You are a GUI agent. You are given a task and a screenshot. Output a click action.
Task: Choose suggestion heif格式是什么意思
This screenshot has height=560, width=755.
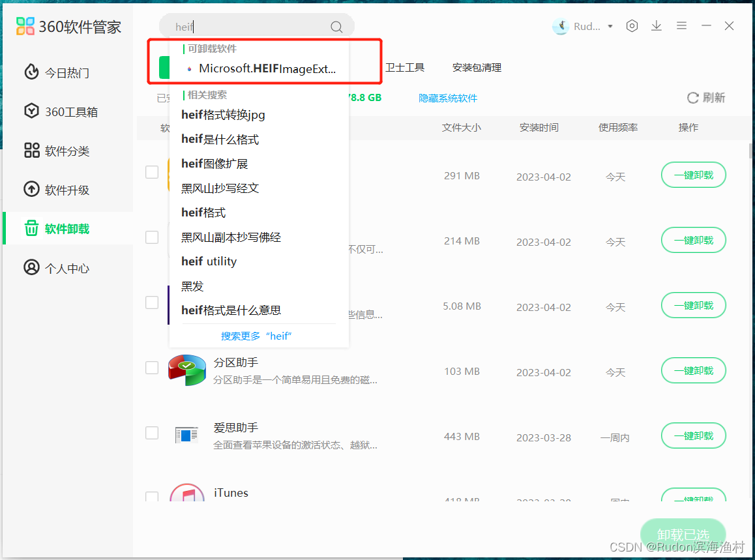click(x=231, y=310)
